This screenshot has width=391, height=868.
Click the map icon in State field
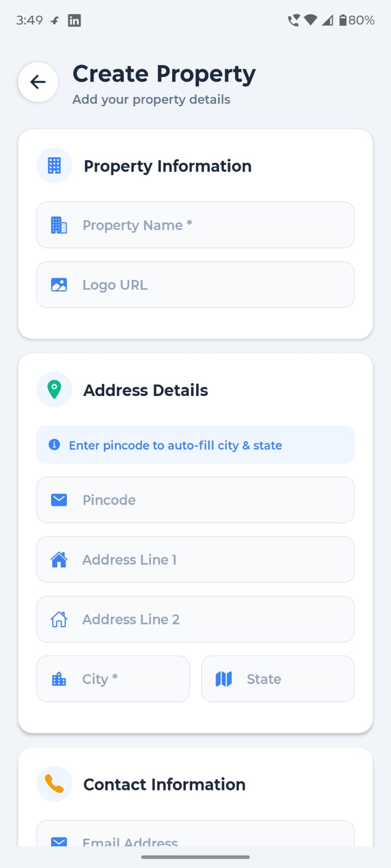coord(224,679)
